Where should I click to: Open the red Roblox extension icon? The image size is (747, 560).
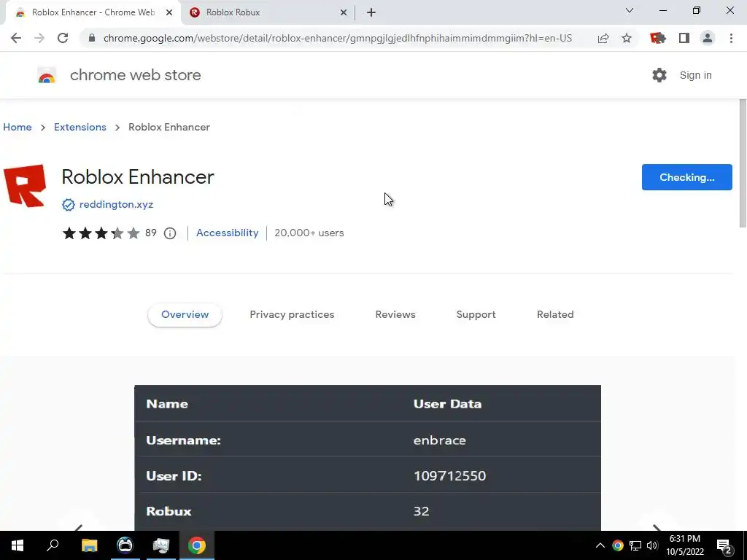(x=658, y=38)
